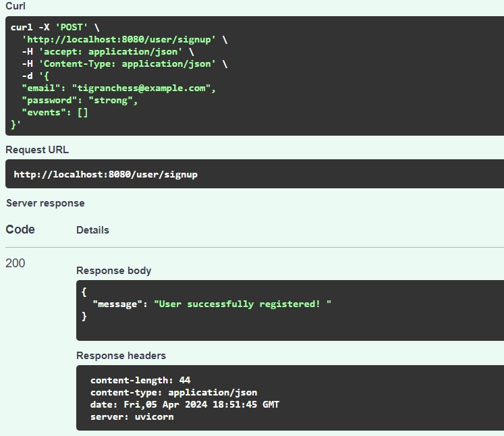Image resolution: width=504 pixels, height=436 pixels.
Task: Click the server: uvicorn header line
Action: [132, 417]
